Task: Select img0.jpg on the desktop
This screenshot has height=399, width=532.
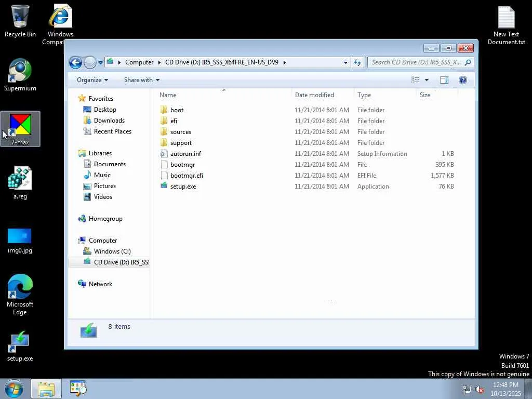Action: (x=20, y=241)
